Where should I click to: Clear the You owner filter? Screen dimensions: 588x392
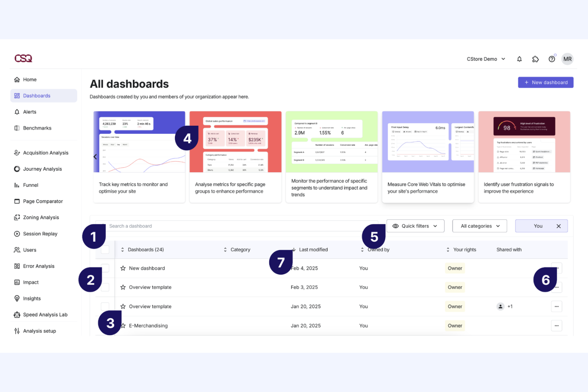(559, 226)
